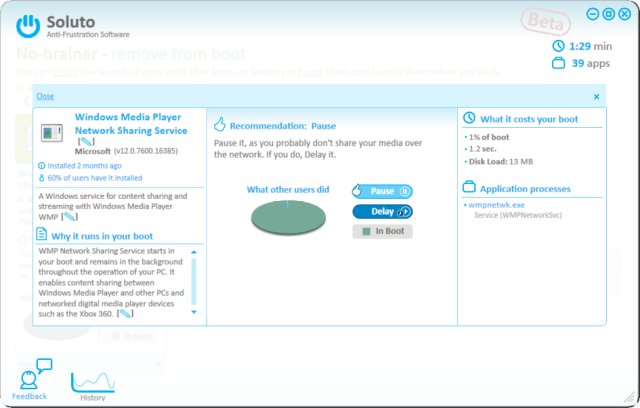The height and width of the screenshot is (408, 640).
Task: Click the boot time clock icon
Action: (558, 46)
